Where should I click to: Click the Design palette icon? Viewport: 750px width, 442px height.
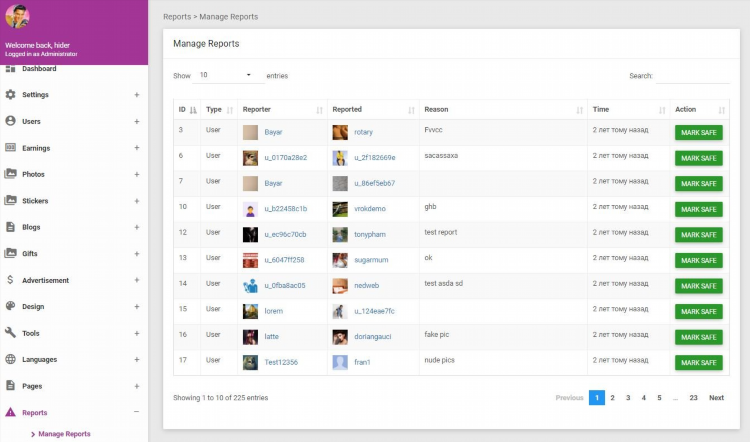tap(10, 306)
